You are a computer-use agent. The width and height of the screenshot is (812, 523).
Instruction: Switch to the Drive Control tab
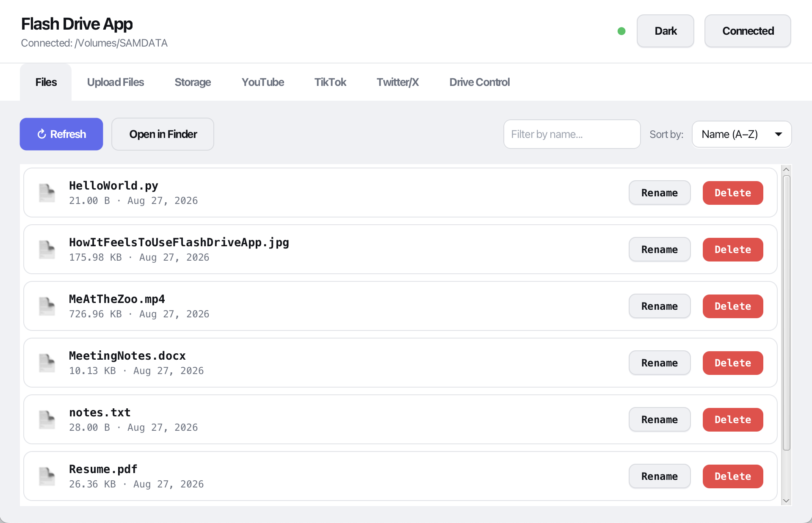point(480,82)
